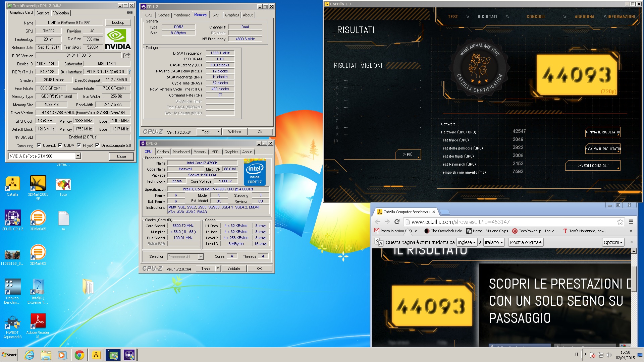
Task: Show more bookmarks via the chevron
Action: 631,231
